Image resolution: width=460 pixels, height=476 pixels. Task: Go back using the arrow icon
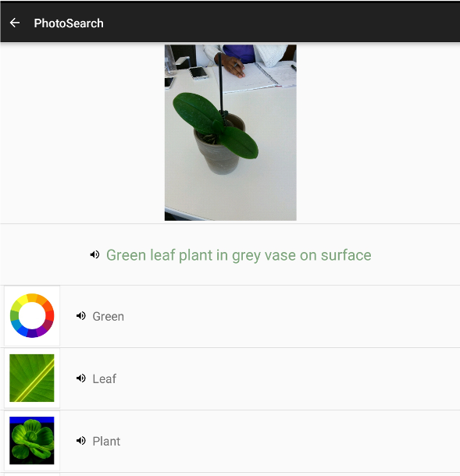pos(15,23)
